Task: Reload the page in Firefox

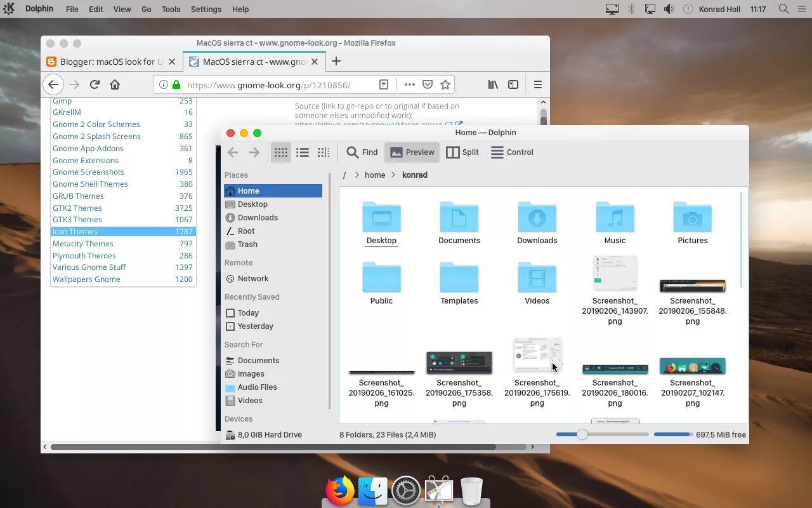Action: click(x=95, y=84)
